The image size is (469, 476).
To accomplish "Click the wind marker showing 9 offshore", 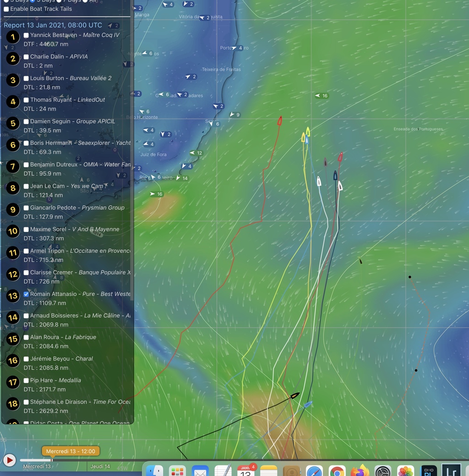I will [x=235, y=115].
